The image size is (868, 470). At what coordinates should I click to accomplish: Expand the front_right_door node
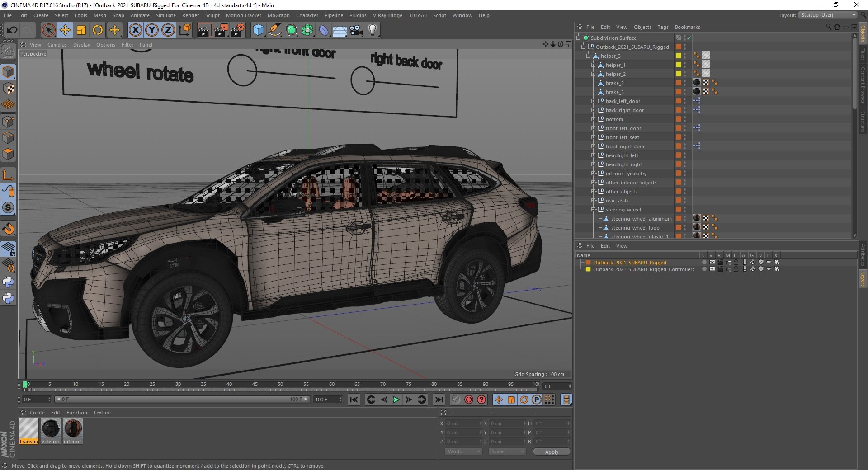click(x=594, y=146)
